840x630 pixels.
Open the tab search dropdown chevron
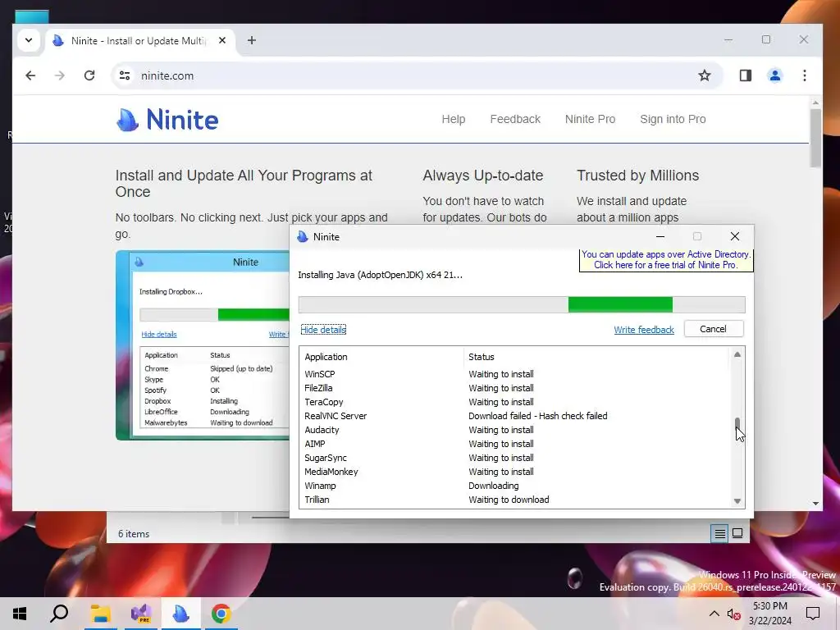tap(29, 40)
